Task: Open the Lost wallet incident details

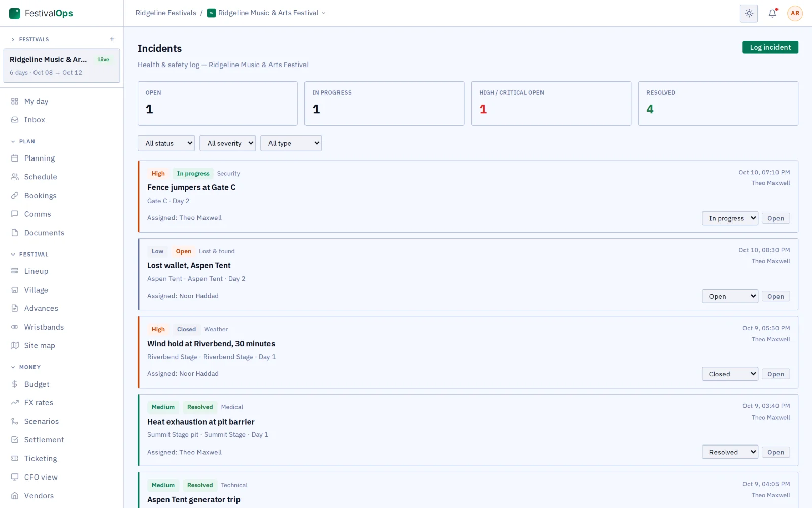Action: pyautogui.click(x=775, y=296)
